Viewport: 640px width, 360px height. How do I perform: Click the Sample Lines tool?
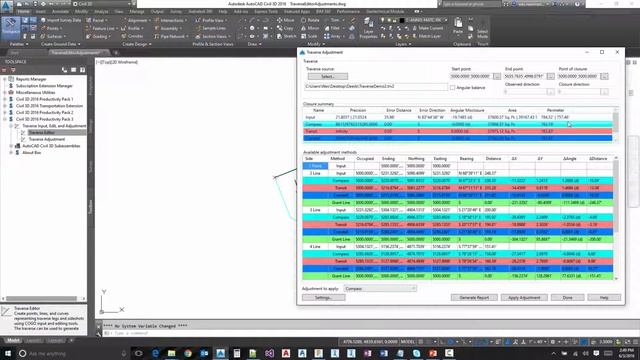point(211,28)
